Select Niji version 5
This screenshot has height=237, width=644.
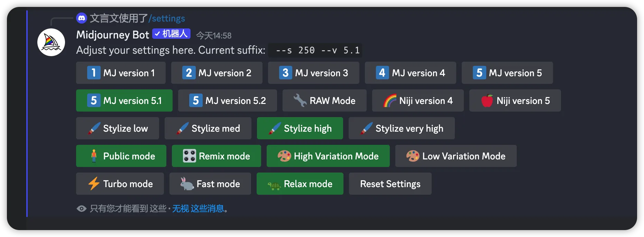point(515,100)
